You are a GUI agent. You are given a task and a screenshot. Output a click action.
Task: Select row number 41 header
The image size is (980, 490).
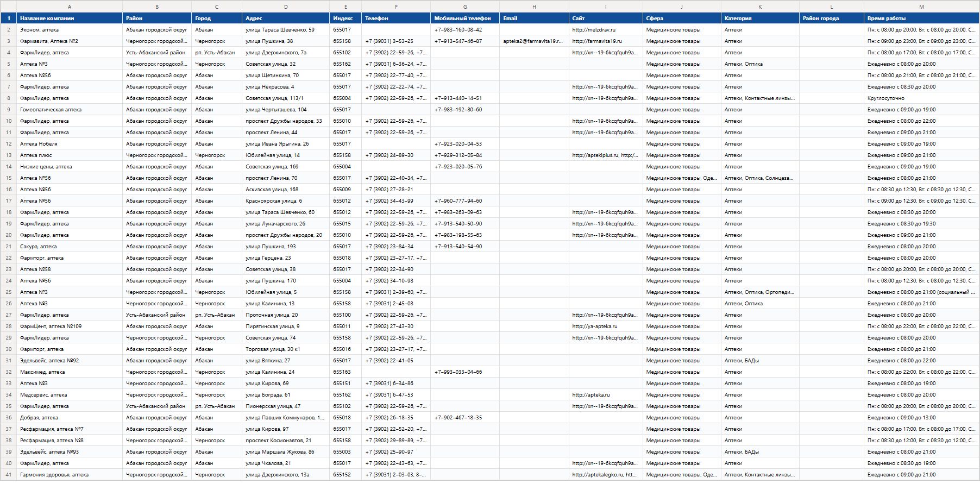(x=9, y=475)
